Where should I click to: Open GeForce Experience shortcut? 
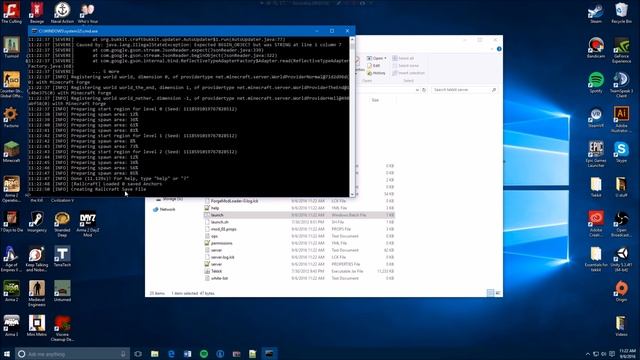(x=621, y=50)
